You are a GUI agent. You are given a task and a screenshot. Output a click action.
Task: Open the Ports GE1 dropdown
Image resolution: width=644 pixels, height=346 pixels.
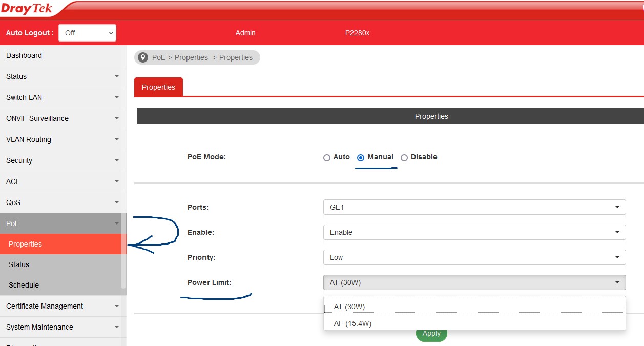[474, 207]
